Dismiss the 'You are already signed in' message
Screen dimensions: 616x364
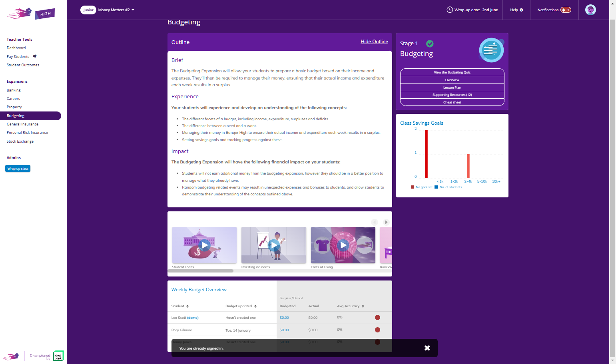[x=427, y=348]
